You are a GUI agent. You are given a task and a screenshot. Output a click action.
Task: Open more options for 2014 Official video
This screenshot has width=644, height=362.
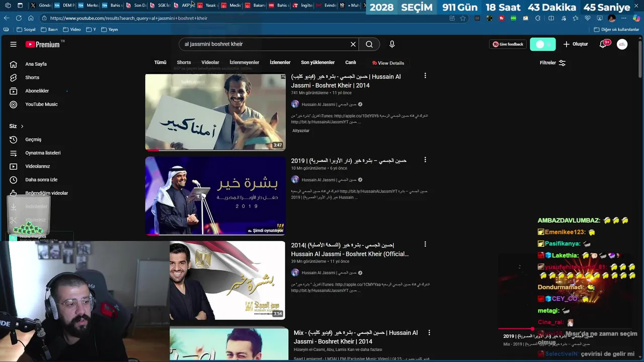tap(425, 244)
